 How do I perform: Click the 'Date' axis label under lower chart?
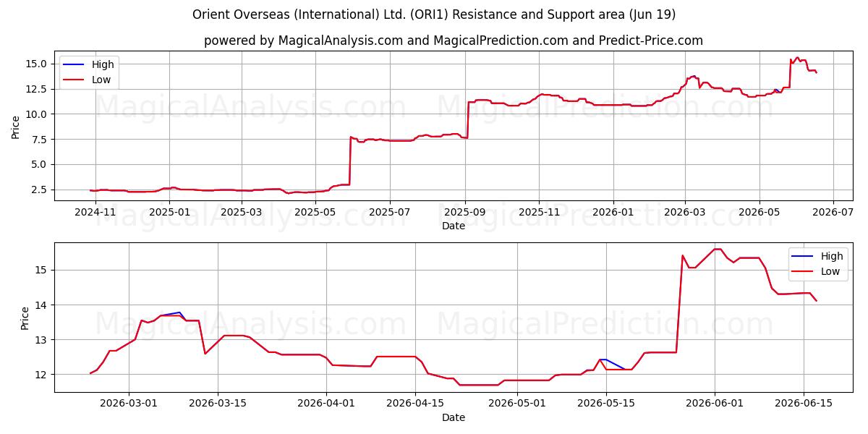pyautogui.click(x=454, y=417)
